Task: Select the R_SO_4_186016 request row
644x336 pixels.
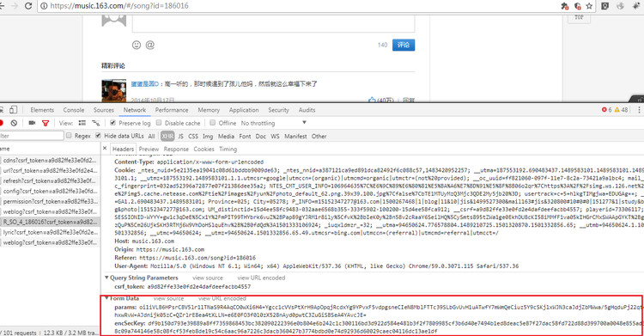Action: click(49, 222)
